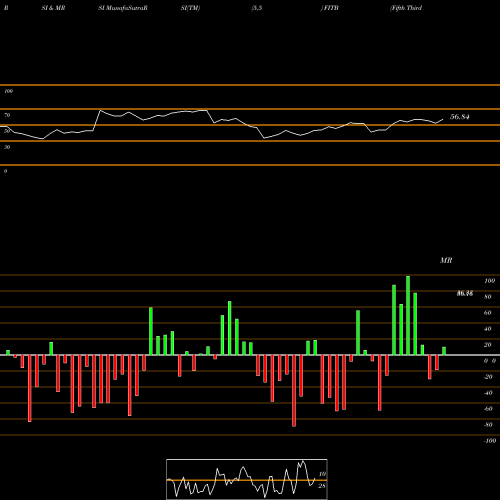Click the 'SI(TM)' header text
Viewport: 500px width, 500px height.
coord(190,8)
